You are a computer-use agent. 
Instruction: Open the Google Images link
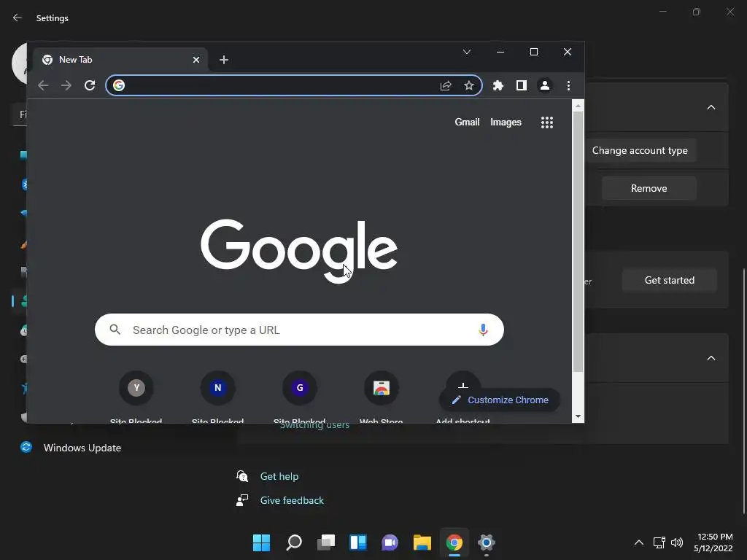(506, 122)
